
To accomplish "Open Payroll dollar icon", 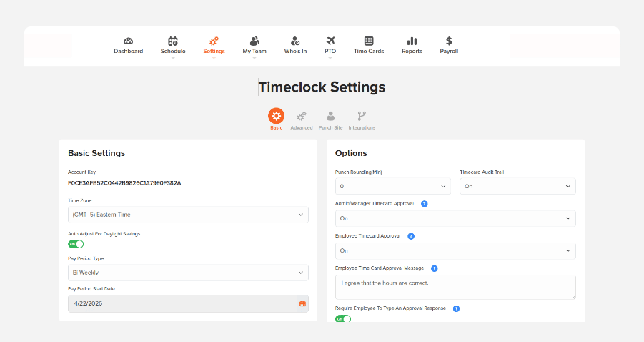I will coord(449,41).
